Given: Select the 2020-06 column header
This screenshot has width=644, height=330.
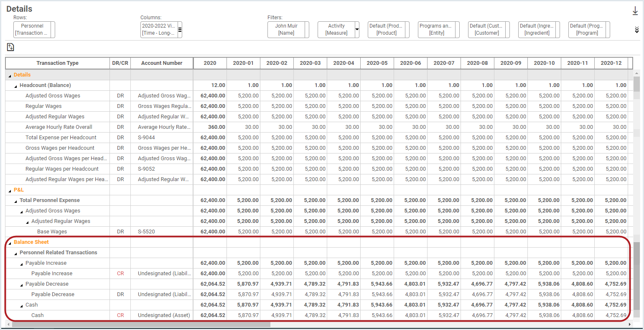Looking at the screenshot, I should (x=410, y=63).
